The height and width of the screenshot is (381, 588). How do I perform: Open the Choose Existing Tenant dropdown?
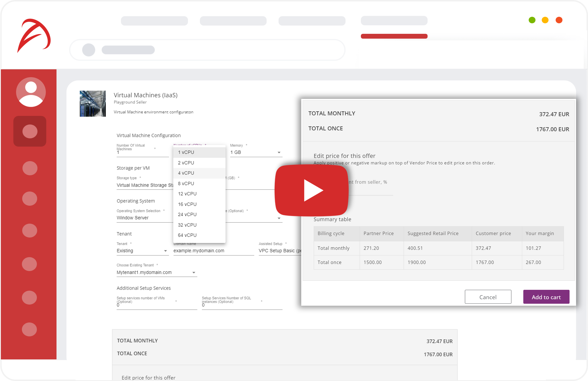(157, 272)
